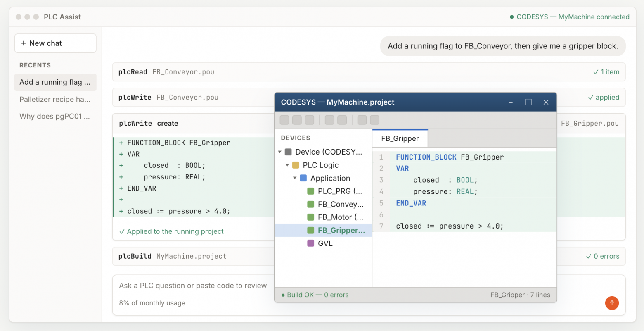This screenshot has width=644, height=331.
Task: Click 'Applied to the running project' note
Action: 171,231
